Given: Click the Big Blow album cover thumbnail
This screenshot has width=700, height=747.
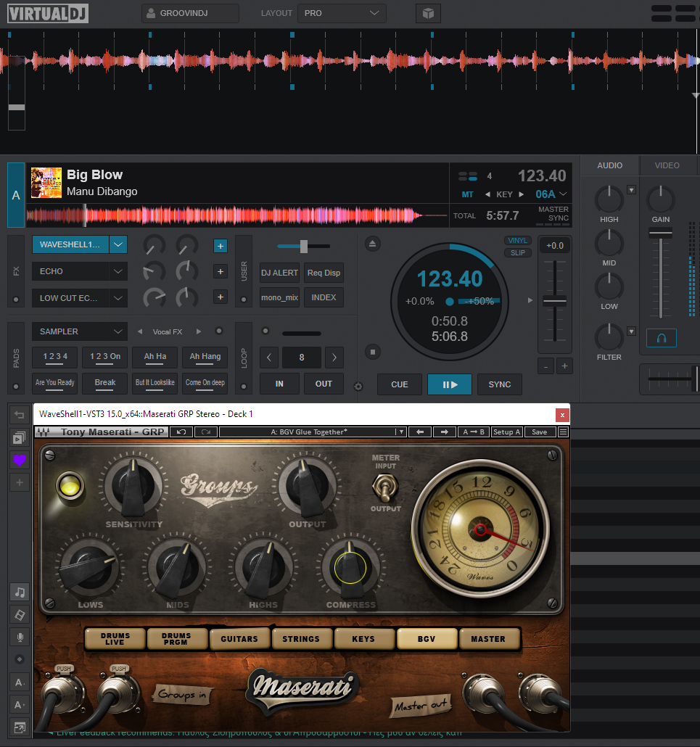Looking at the screenshot, I should (x=46, y=183).
